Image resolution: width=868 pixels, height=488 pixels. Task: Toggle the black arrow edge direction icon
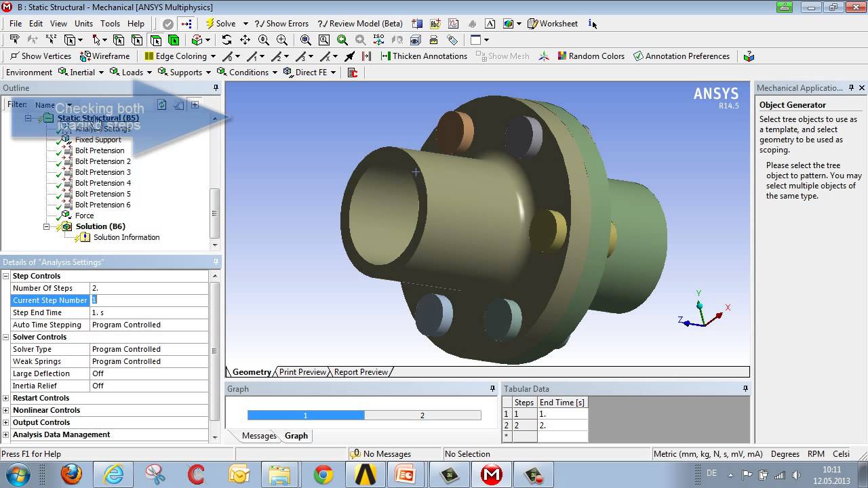pos(349,56)
